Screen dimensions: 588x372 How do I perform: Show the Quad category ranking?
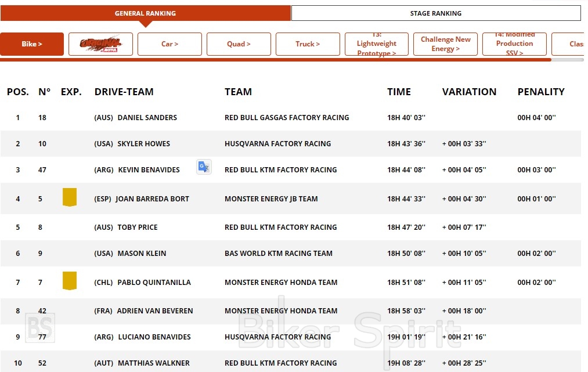coord(239,44)
